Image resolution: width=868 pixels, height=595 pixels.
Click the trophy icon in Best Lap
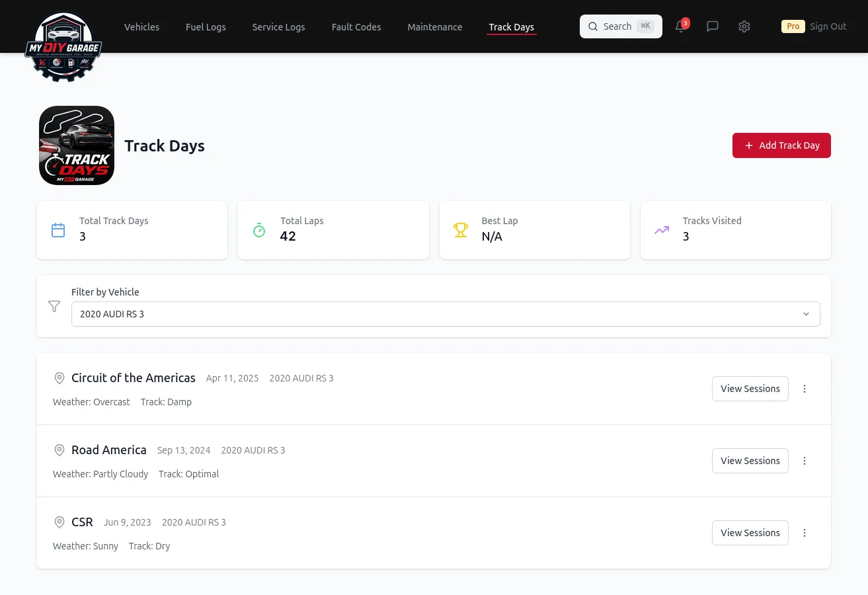(x=461, y=230)
